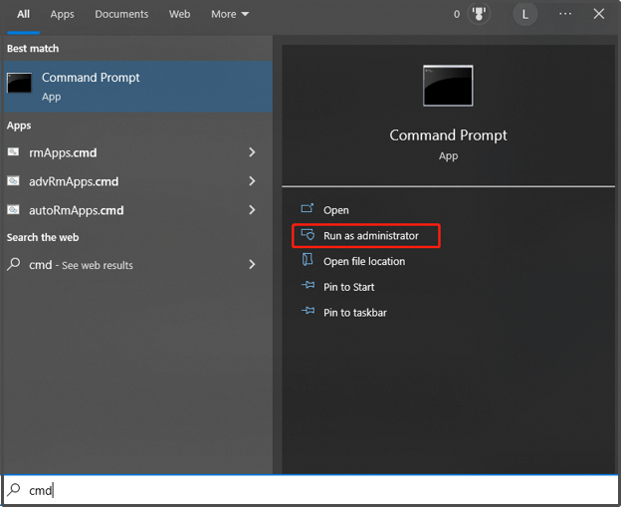Viewport: 623px width, 509px height.
Task: Click the autoRmApps.cmd file icon
Action: pyautogui.click(x=13, y=209)
